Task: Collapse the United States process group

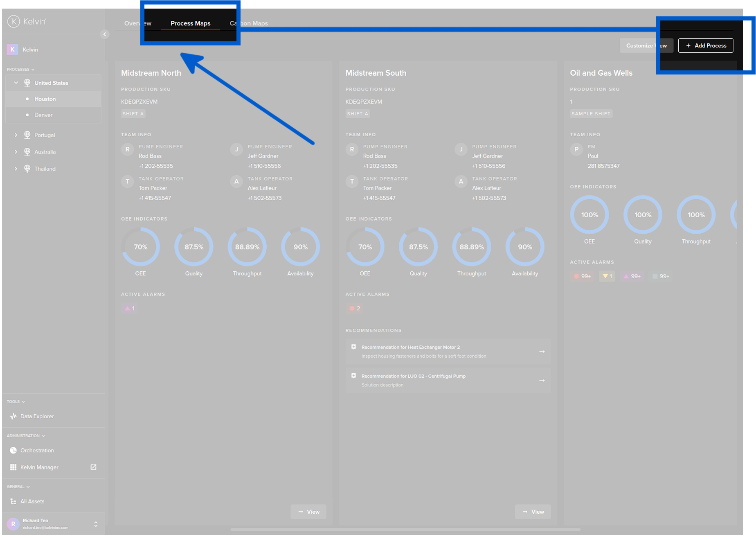Action: pyautogui.click(x=16, y=83)
